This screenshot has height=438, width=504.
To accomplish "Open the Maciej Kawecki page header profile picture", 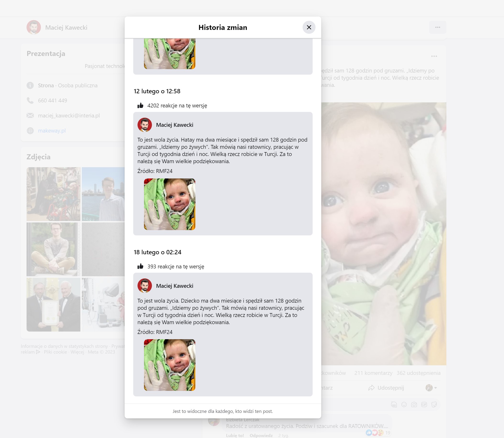I will 33,27.
